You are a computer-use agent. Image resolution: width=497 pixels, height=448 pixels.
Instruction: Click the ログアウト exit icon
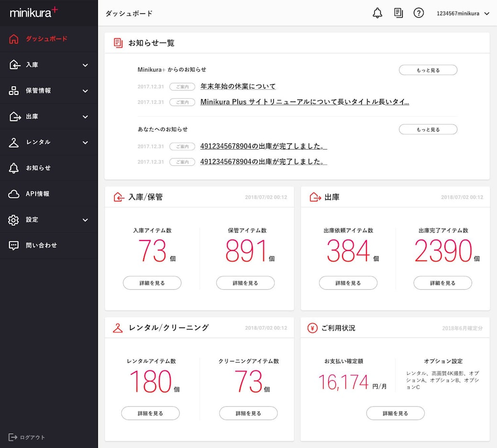[12, 437]
